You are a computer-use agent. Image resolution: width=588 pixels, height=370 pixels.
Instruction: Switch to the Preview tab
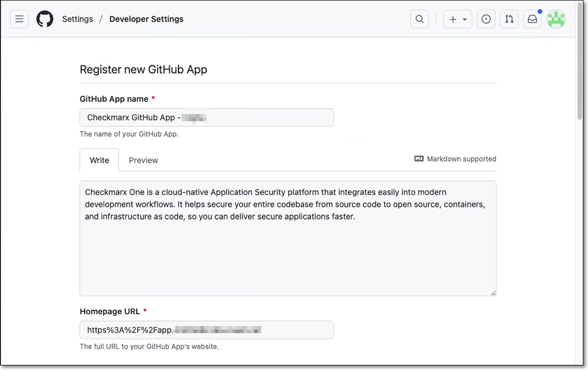coord(143,160)
